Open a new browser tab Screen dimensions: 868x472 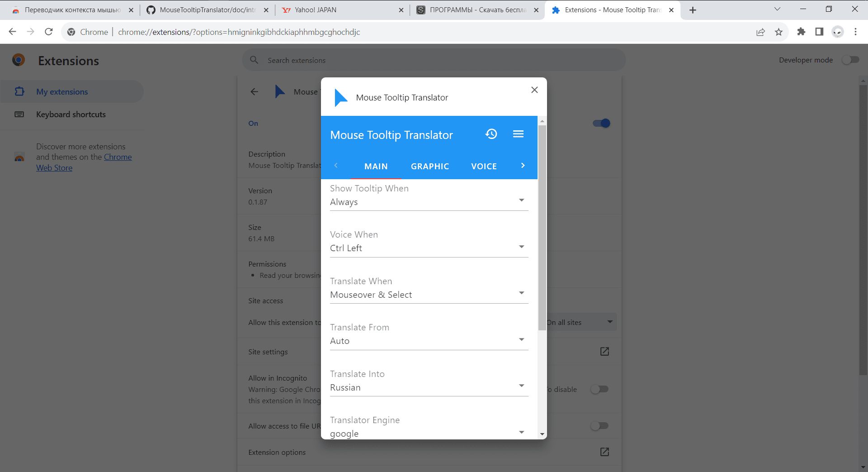coord(693,10)
